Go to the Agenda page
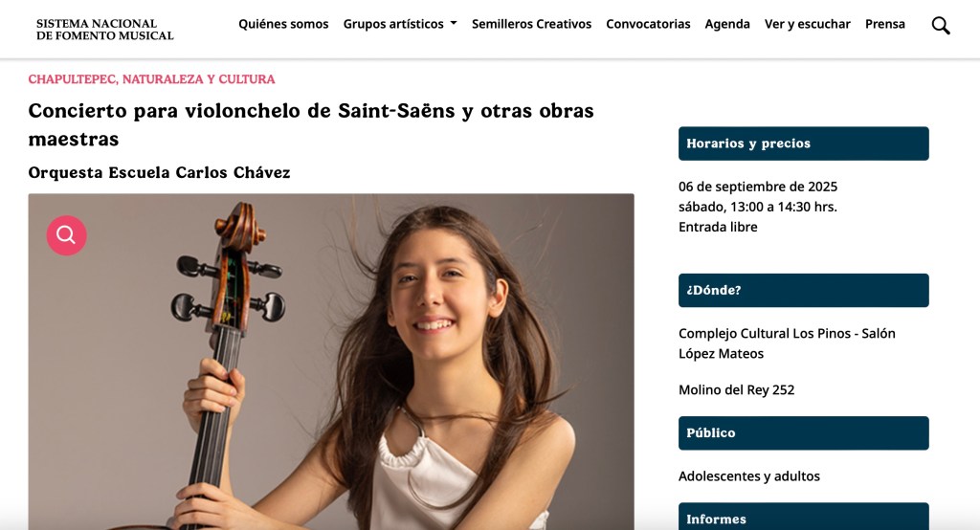 727,24
